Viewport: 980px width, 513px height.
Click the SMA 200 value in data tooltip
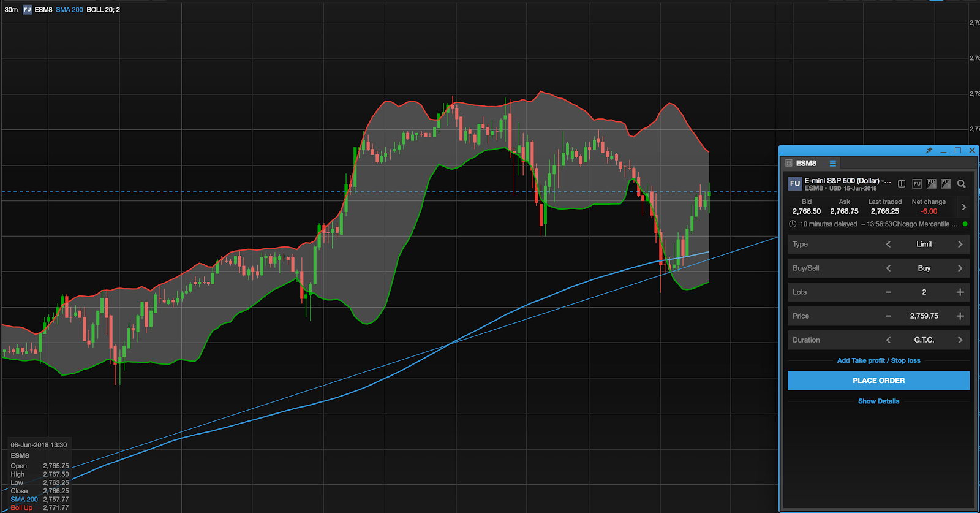click(56, 500)
